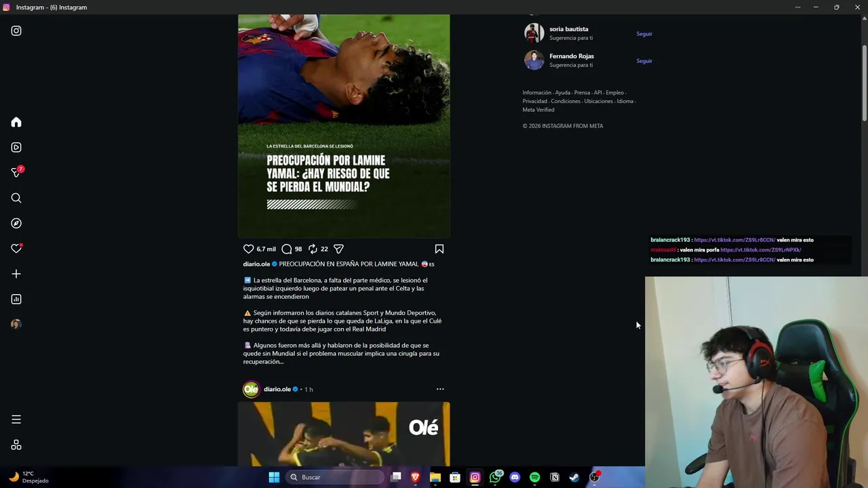Screen dimensions: 868x488
Task: Open Fernando Rojas profile name
Action: (x=572, y=56)
